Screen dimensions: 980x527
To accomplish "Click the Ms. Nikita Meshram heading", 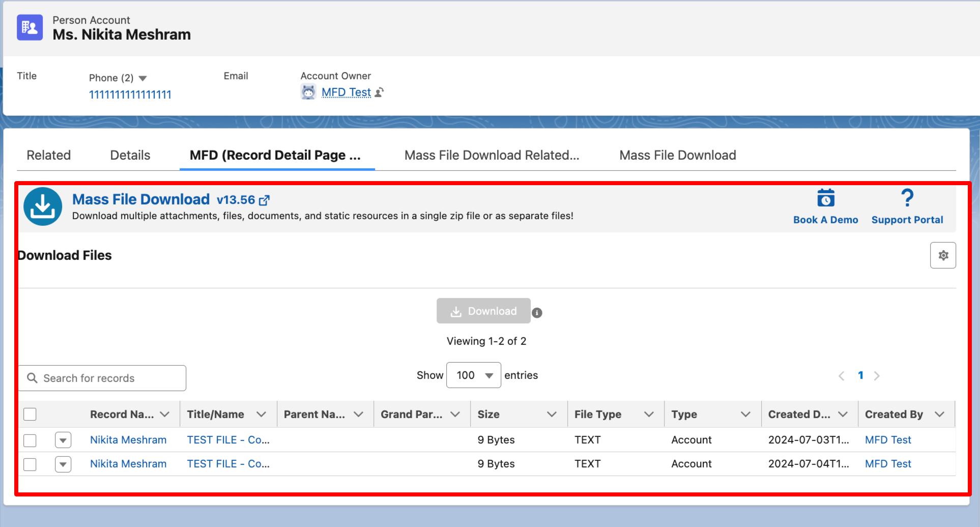I will [122, 35].
